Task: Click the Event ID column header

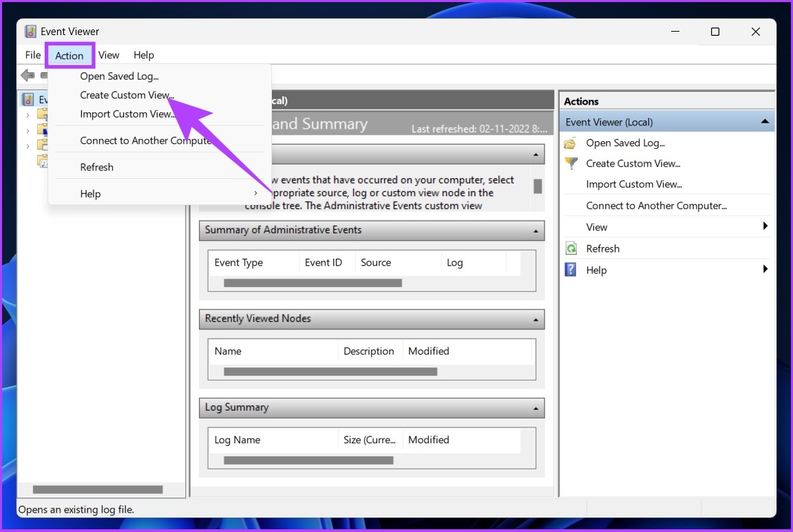Action: pyautogui.click(x=323, y=263)
